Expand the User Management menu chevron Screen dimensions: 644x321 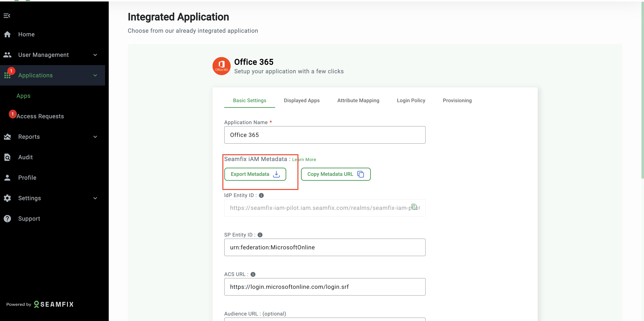(x=95, y=55)
